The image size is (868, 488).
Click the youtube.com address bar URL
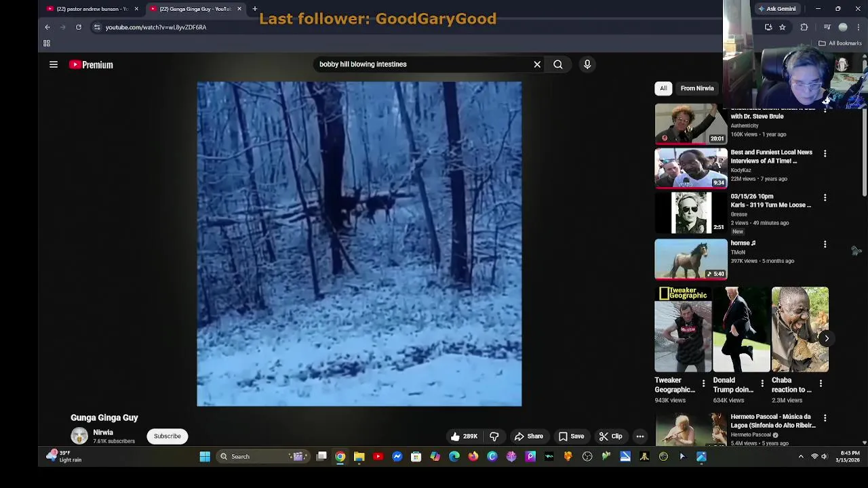[x=156, y=27]
